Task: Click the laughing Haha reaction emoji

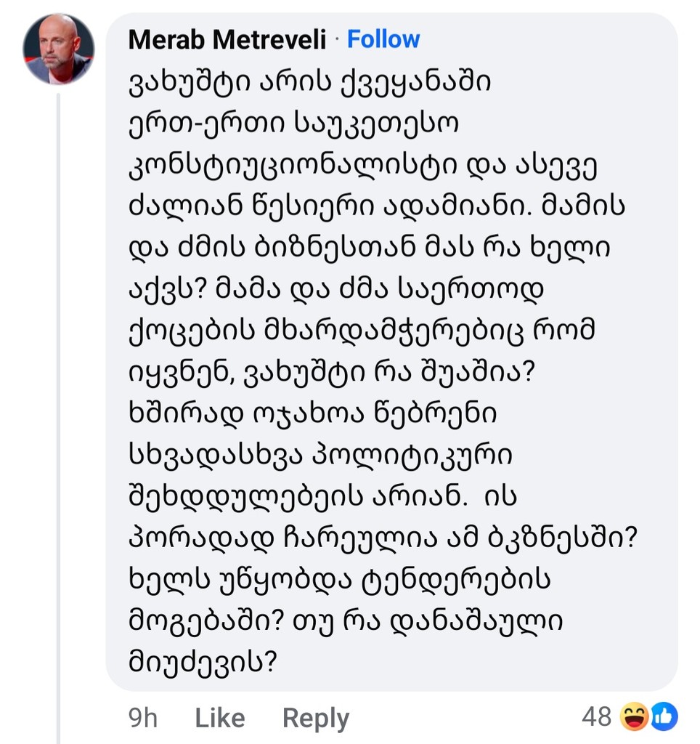Action: pyautogui.click(x=635, y=716)
